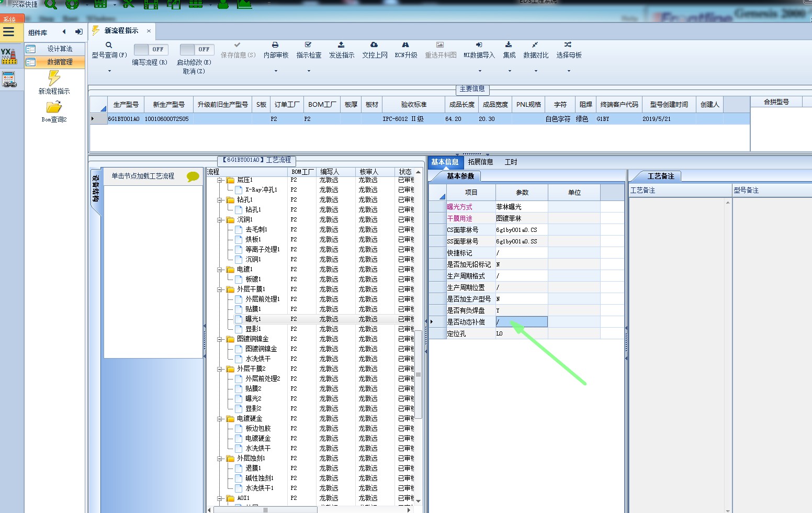
Task: Click the green picture icon in top bar
Action: (244, 4)
